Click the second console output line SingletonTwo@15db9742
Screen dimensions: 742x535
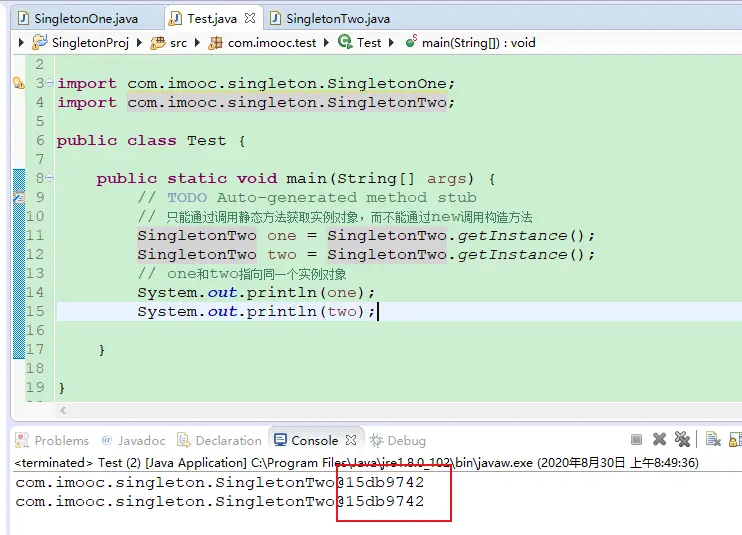pyautogui.click(x=220, y=501)
